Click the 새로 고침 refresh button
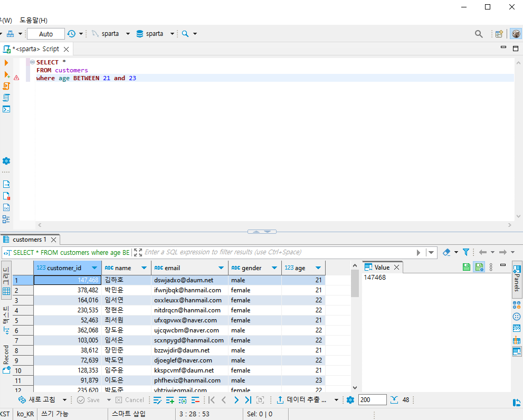The width and height of the screenshot is (523, 420). click(37, 400)
